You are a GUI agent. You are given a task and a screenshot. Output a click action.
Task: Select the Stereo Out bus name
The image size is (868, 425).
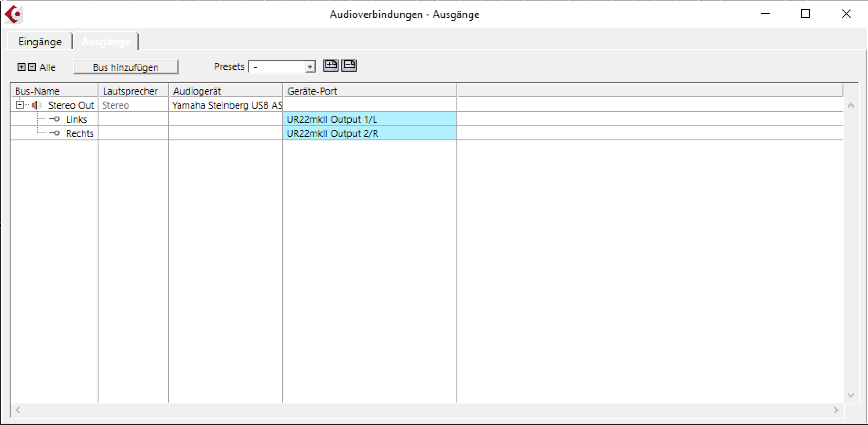[x=71, y=105]
